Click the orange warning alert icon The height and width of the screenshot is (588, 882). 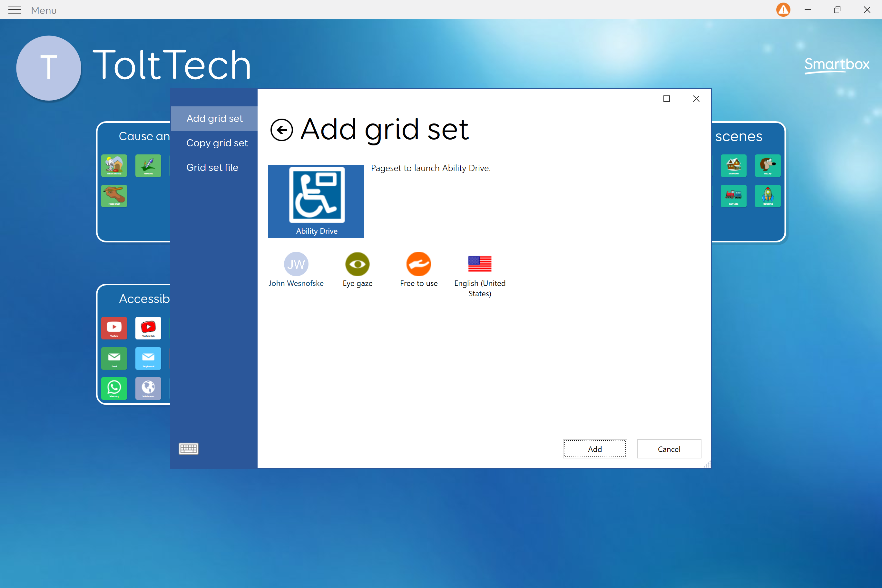coord(783,10)
